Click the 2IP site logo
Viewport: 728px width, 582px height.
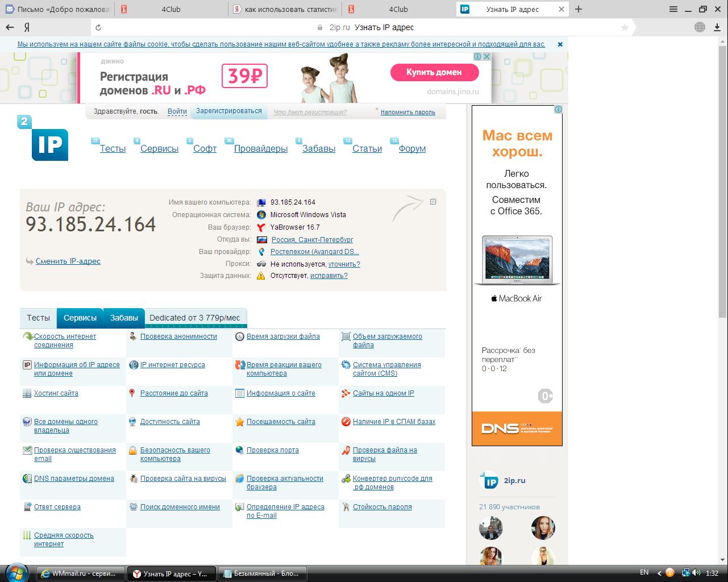pos(43,138)
